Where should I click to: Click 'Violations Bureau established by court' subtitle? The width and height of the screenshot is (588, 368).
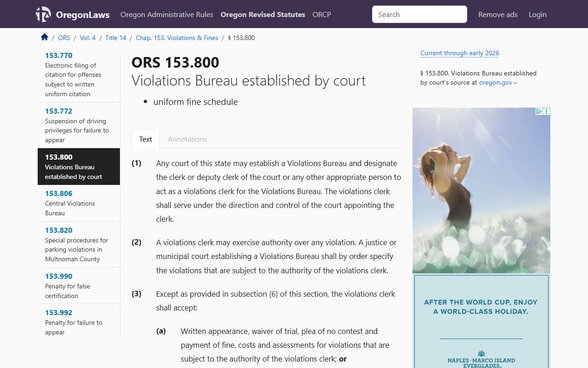(249, 80)
